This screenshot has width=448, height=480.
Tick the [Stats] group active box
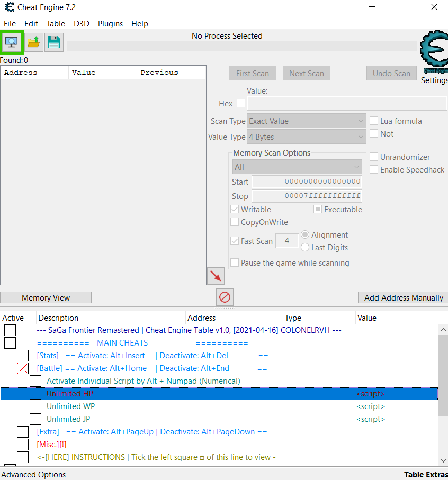[x=23, y=356]
